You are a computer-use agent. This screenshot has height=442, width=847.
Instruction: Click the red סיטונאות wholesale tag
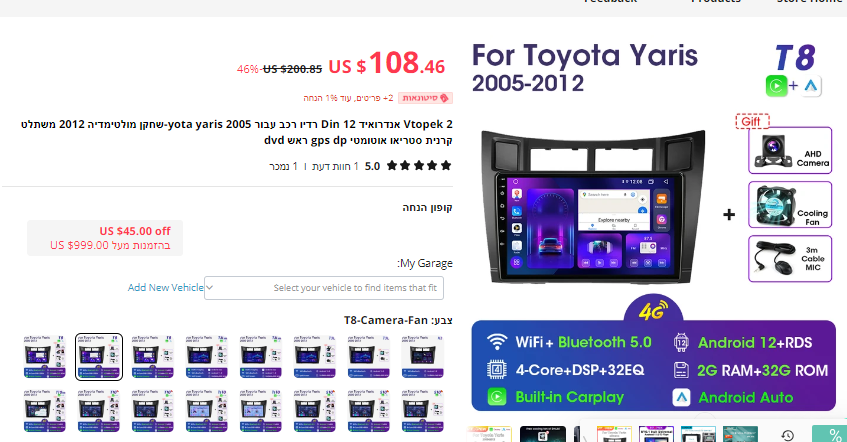click(x=425, y=98)
